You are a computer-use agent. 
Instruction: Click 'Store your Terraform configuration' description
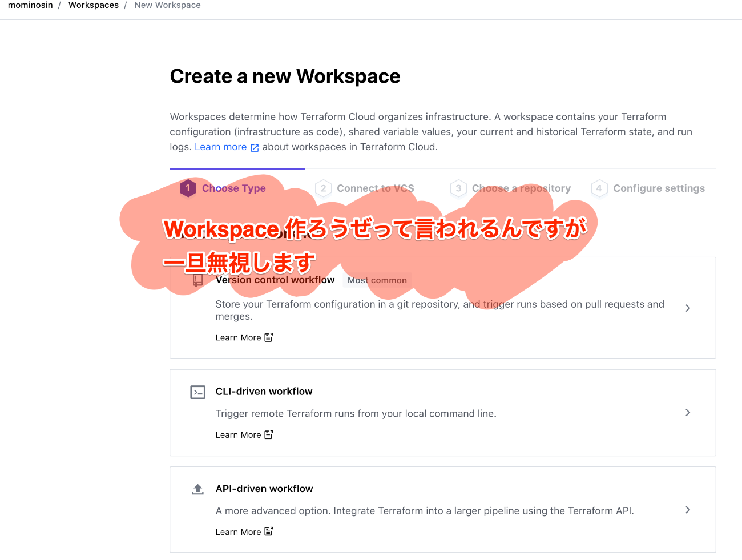pos(439,311)
